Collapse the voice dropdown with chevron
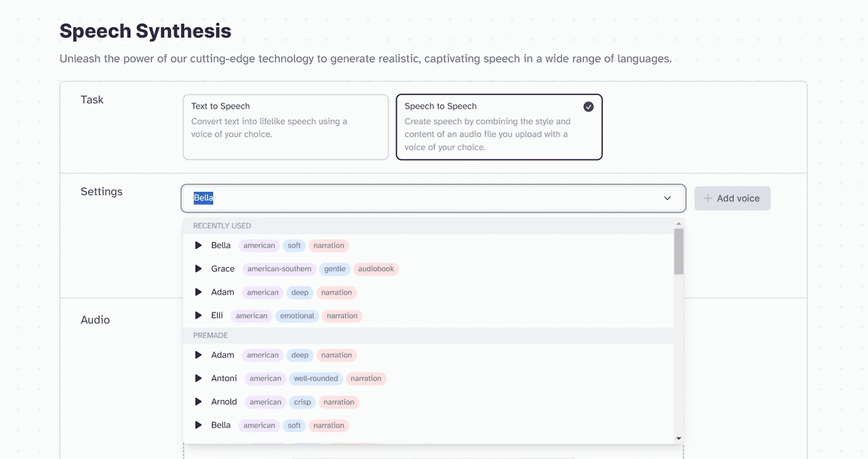The height and width of the screenshot is (459, 868). click(667, 198)
